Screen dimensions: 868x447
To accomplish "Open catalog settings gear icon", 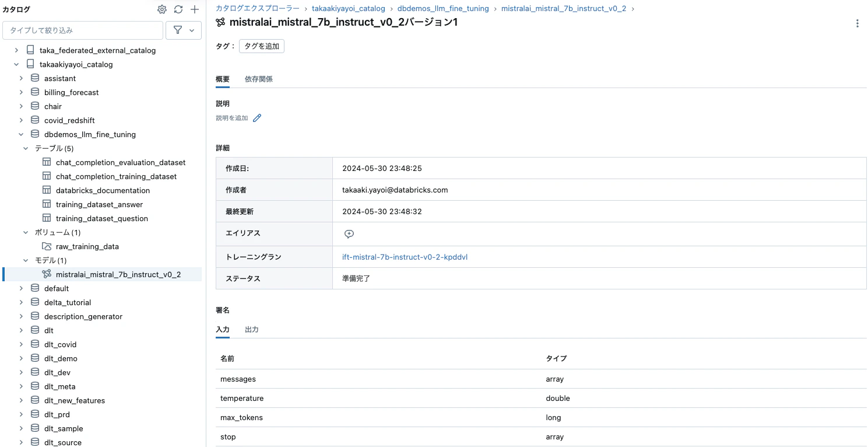I will pyautogui.click(x=162, y=9).
